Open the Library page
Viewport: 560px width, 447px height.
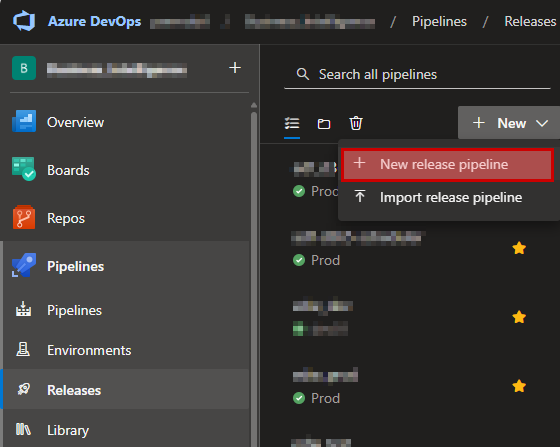click(x=125, y=430)
